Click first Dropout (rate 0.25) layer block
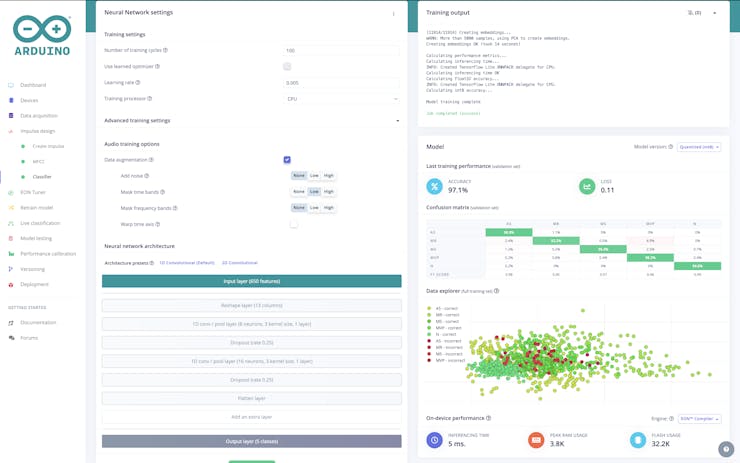740x463 pixels. coord(252,343)
